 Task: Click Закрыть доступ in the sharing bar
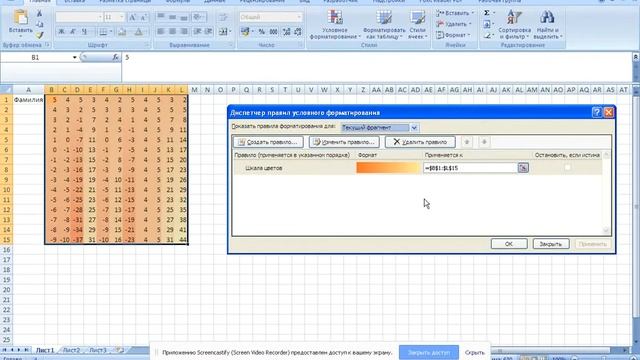(x=429, y=352)
